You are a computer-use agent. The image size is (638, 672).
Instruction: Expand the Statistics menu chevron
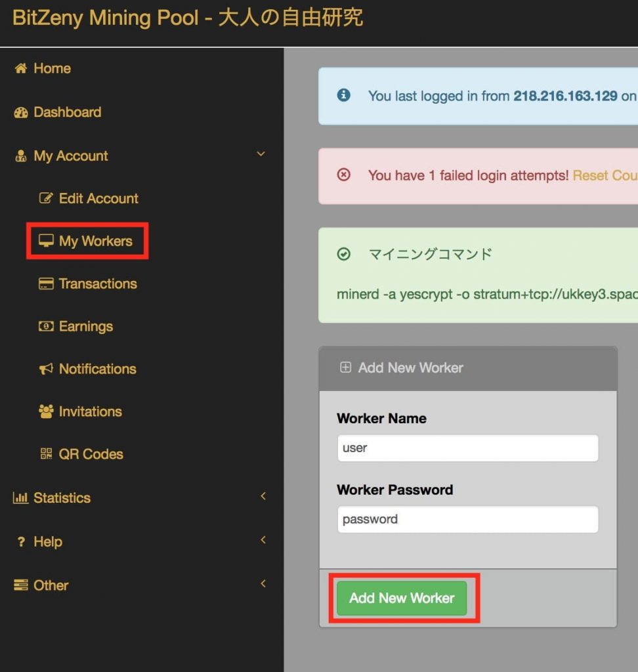coord(263,496)
